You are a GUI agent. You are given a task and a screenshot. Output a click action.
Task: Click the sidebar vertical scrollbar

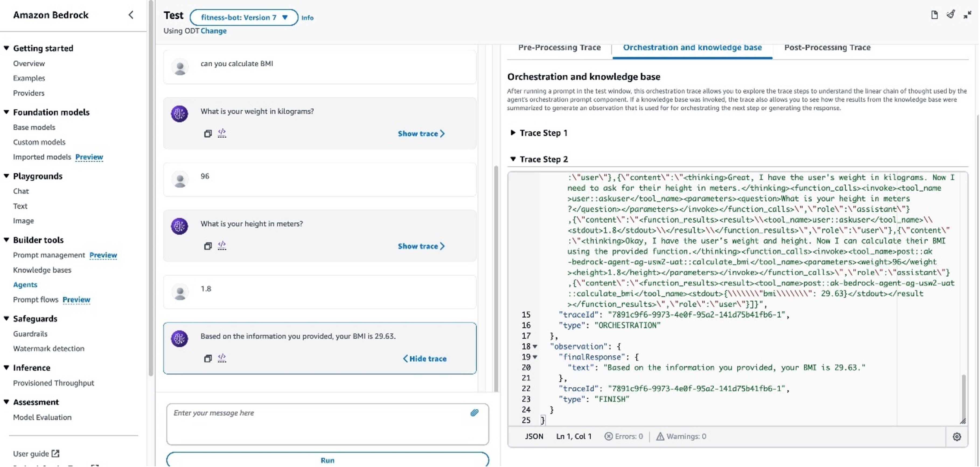(151, 188)
